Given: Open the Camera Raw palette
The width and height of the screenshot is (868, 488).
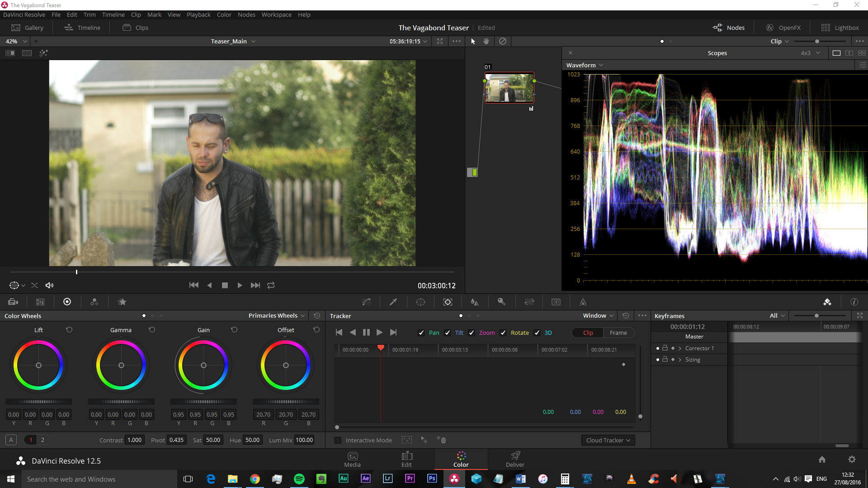Looking at the screenshot, I should (x=13, y=302).
